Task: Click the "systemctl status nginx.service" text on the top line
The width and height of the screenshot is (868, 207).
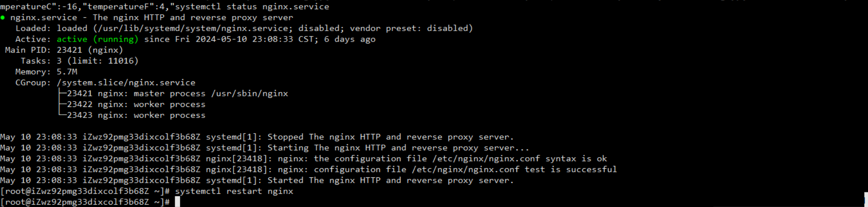Action: (x=252, y=6)
